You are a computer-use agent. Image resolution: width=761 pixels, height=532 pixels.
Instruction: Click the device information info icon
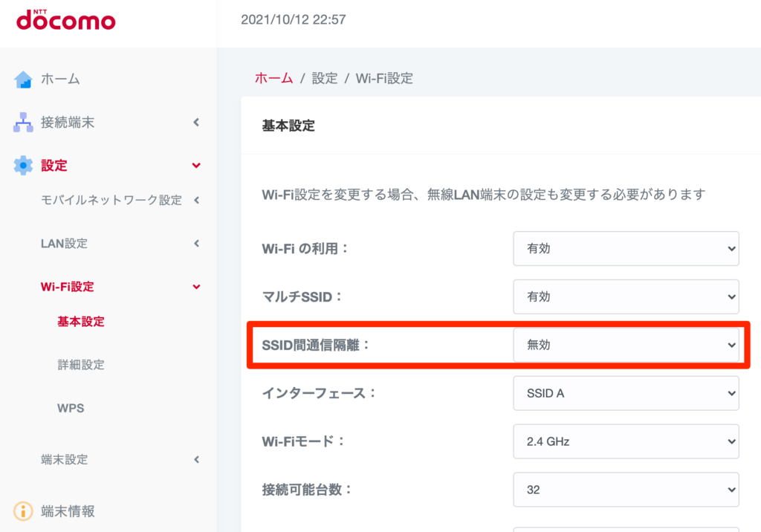pos(24,511)
